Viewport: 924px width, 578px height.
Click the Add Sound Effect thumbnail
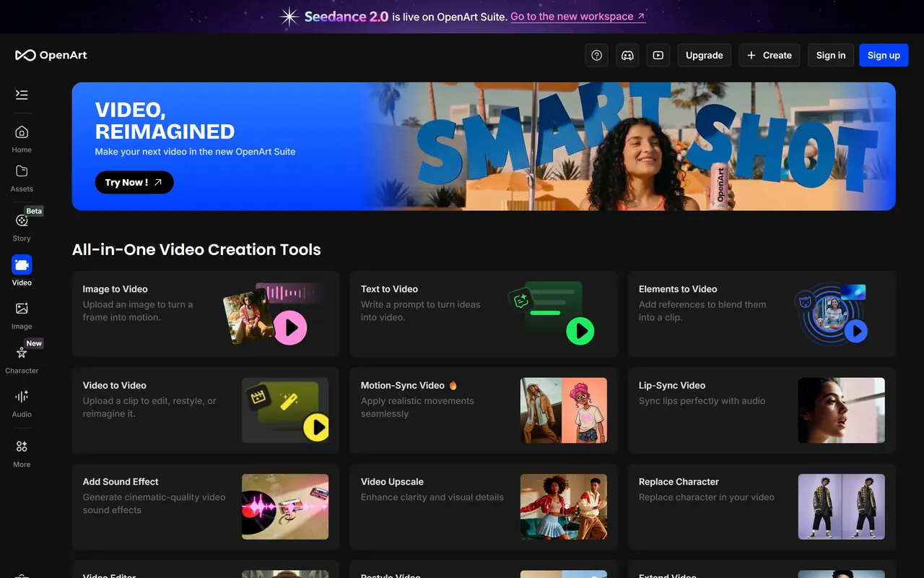285,506
